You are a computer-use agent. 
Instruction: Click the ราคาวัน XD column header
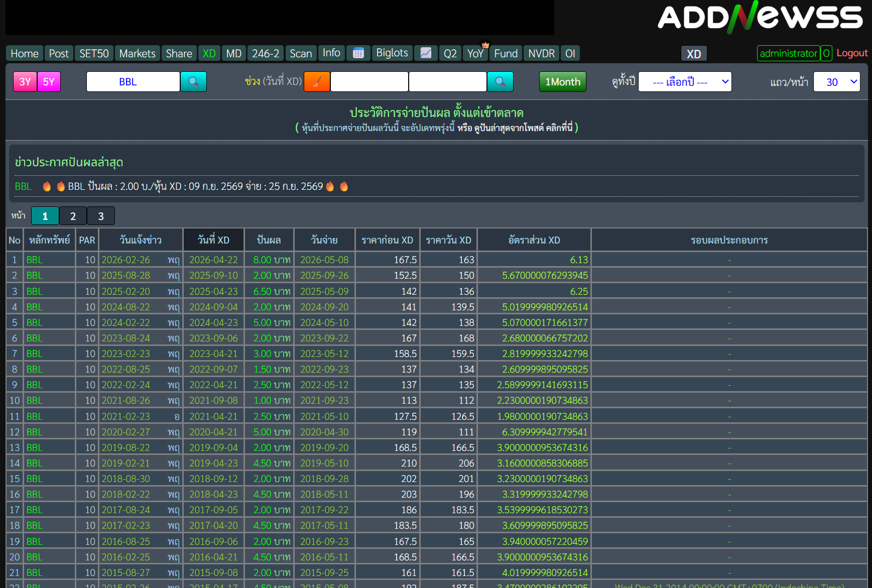coord(448,240)
